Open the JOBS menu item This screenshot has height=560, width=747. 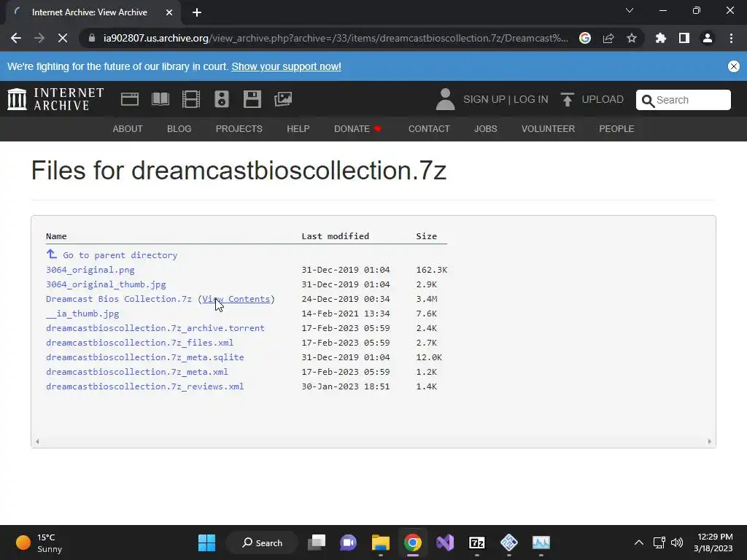coord(485,128)
